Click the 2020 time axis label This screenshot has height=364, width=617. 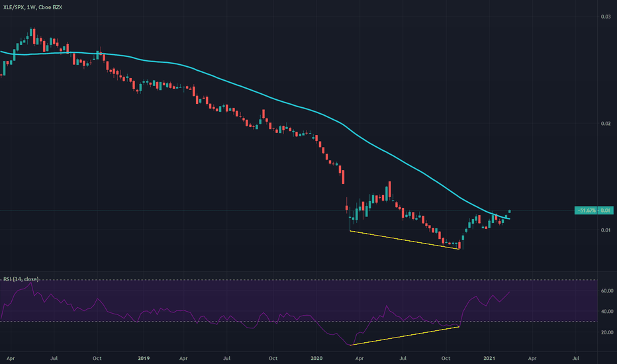[316, 358]
